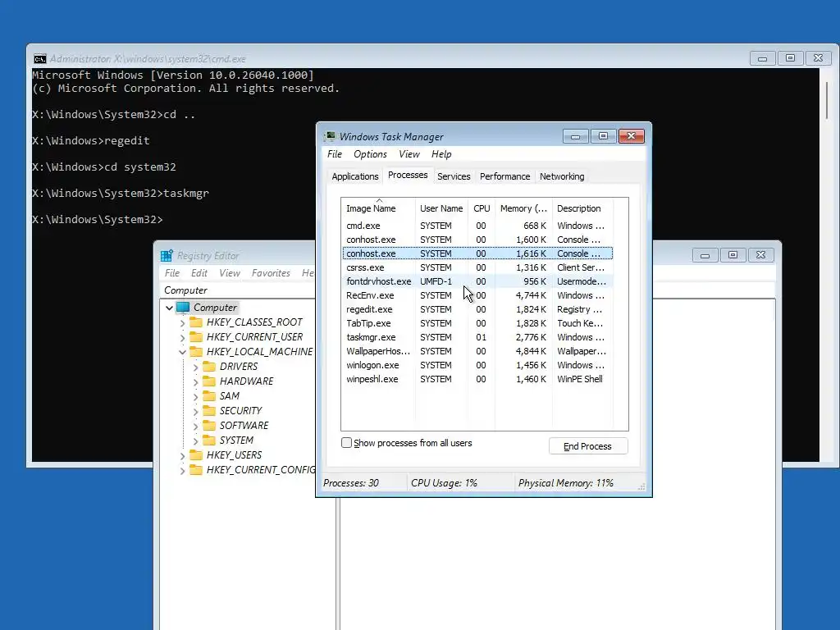The width and height of the screenshot is (840, 630).
Task: Sort processes by Image Name column
Action: [x=378, y=208]
